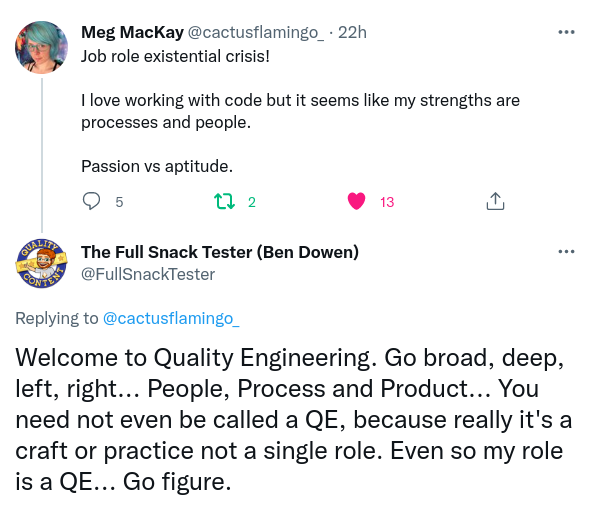Open the Full Snack Tester avatar badge
Image resolution: width=593 pixels, height=507 pixels.
pos(42,264)
